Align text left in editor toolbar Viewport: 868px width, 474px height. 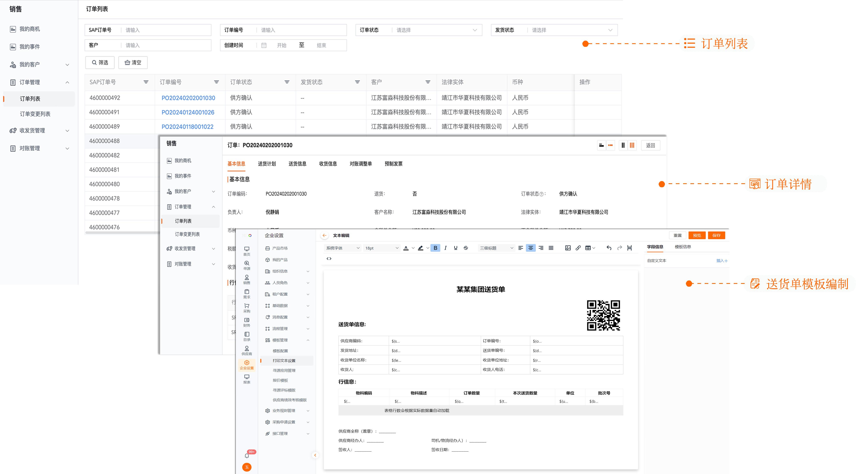click(521, 248)
